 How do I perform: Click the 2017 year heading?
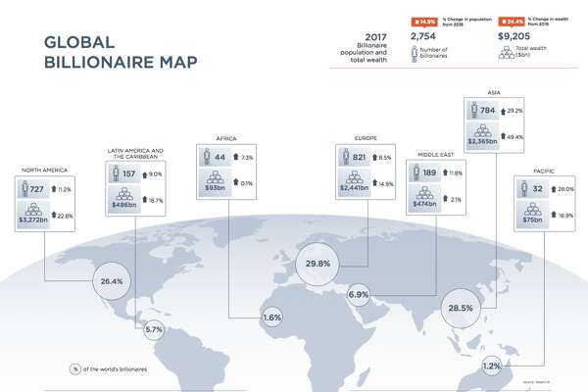coord(375,37)
